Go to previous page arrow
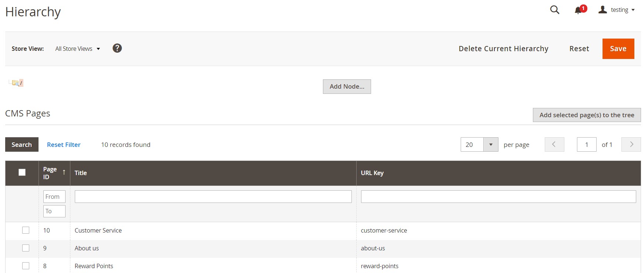Image resolution: width=644 pixels, height=273 pixels. (x=554, y=144)
